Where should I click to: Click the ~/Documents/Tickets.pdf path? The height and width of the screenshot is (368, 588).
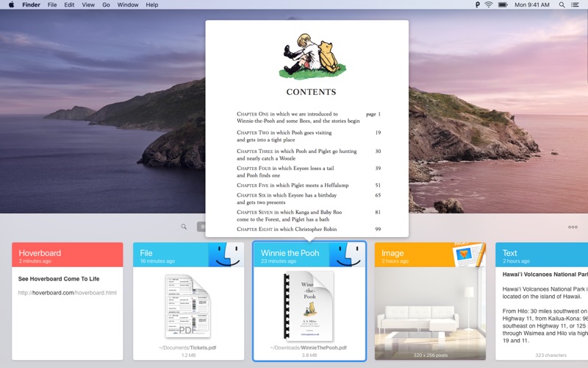tap(188, 347)
